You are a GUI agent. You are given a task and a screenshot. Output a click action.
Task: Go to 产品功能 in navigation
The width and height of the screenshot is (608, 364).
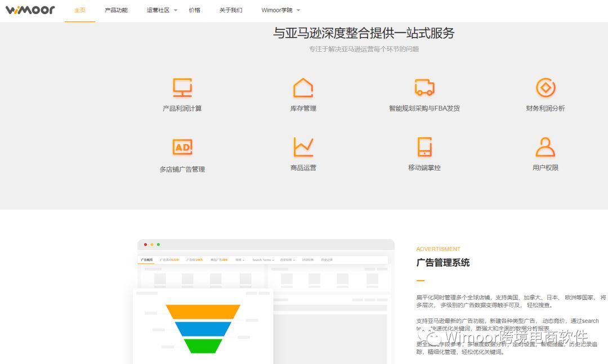tap(117, 10)
